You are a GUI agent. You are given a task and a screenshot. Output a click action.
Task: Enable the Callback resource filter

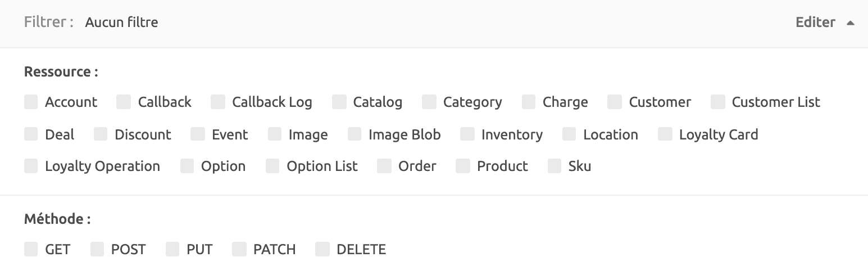click(x=124, y=102)
